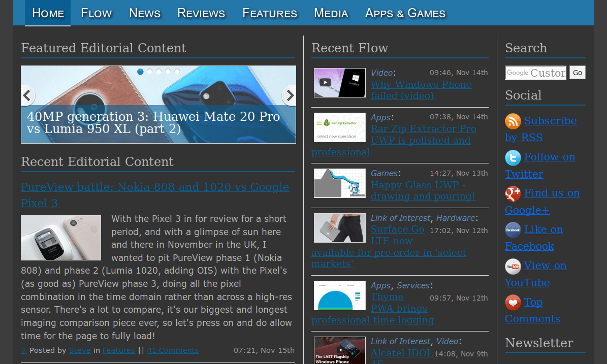Open the Apps category tag at 07:38

point(381,117)
